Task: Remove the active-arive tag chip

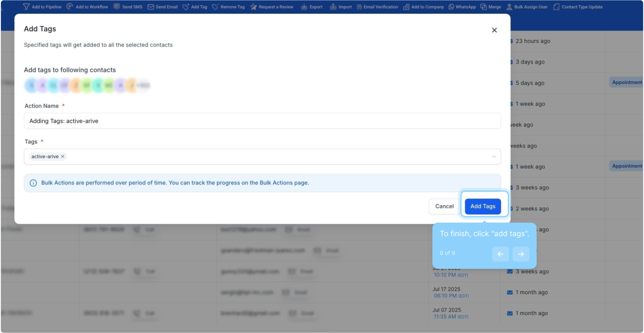Action: coord(63,157)
